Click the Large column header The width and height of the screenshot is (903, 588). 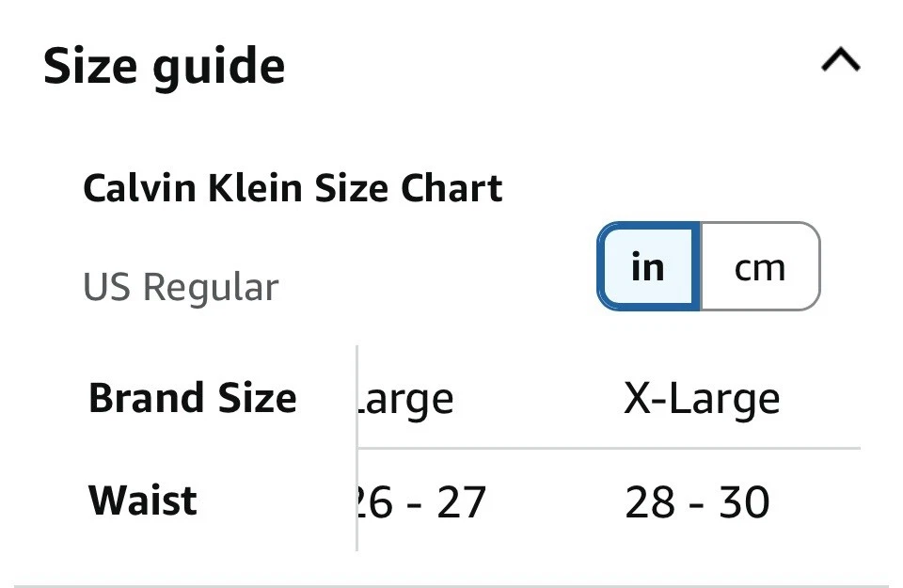point(404,397)
